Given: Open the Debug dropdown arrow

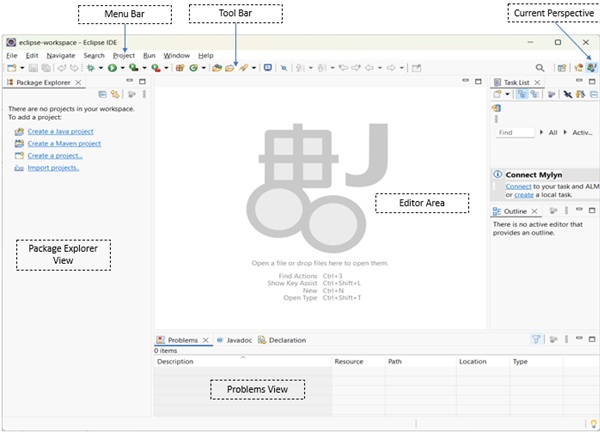Looking at the screenshot, I should click(101, 68).
